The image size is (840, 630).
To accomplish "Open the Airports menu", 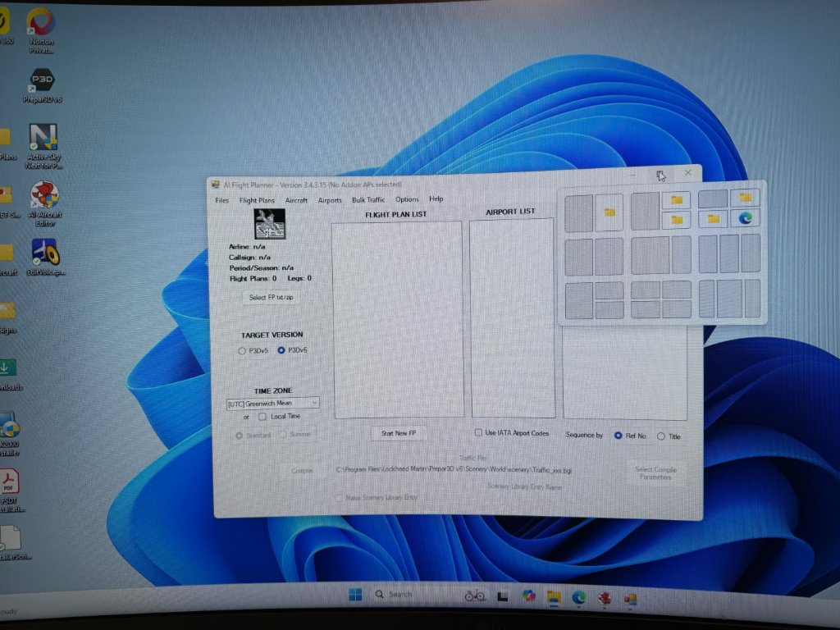I will (x=330, y=200).
